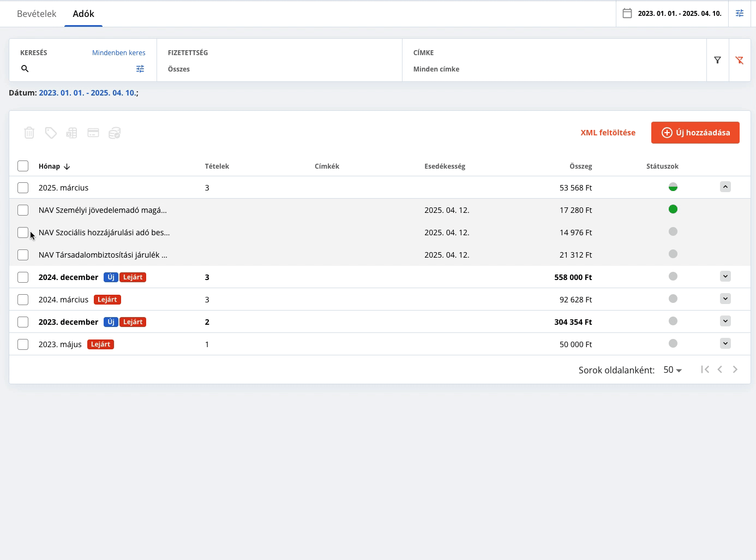Tick the NAV Szociális hozzájárulási adó checkbox
756x560 pixels.
23,233
